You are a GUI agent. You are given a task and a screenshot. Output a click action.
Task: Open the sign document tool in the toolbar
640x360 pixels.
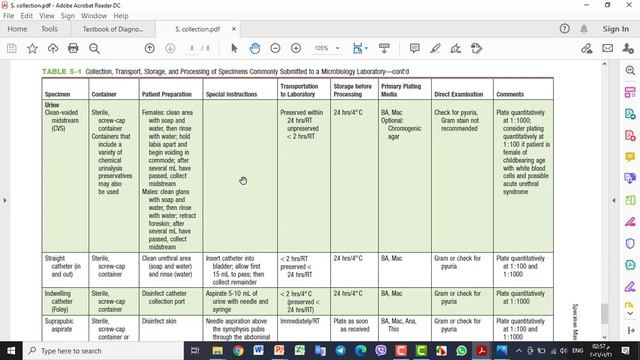(456, 48)
